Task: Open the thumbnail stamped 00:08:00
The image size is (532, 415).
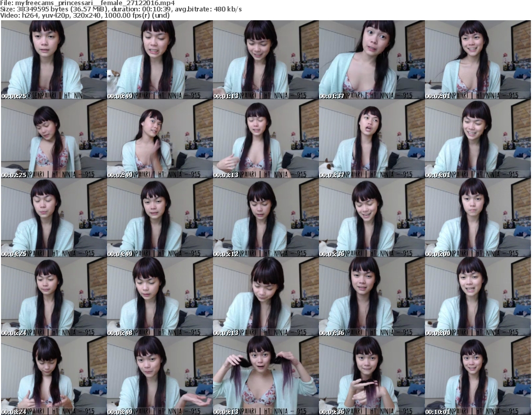Action: pos(478,297)
